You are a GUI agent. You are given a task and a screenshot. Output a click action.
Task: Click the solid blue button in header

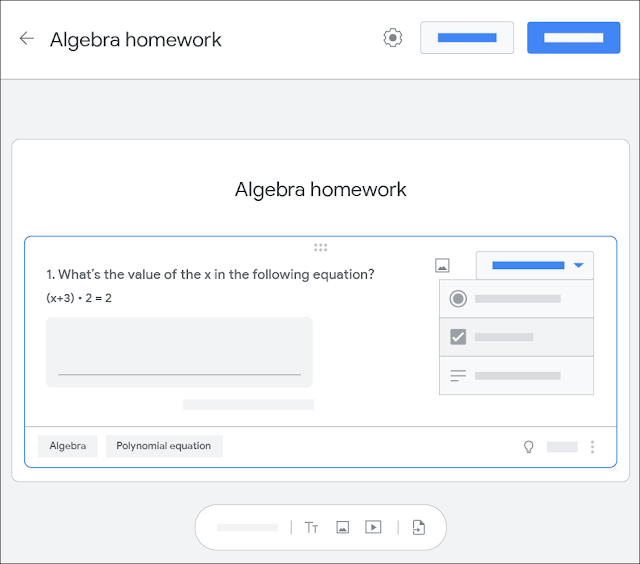coord(573,38)
